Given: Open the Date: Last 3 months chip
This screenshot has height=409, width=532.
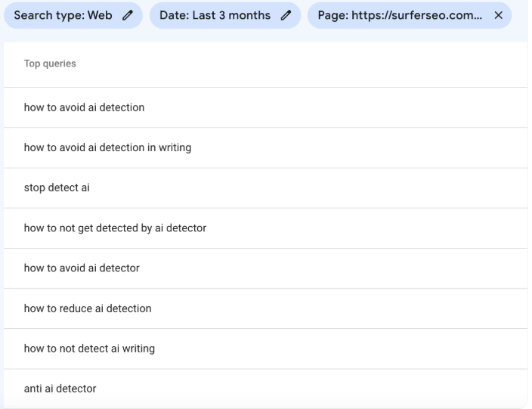Looking at the screenshot, I should 215,15.
